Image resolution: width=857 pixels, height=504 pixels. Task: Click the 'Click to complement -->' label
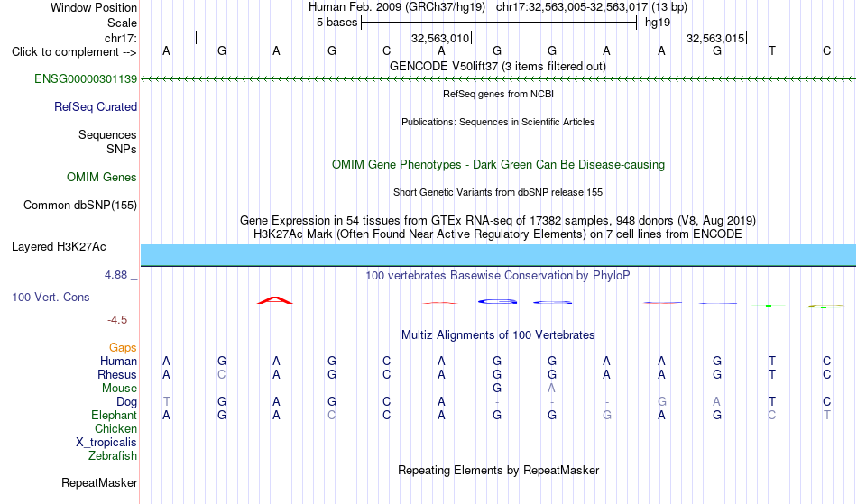point(74,52)
